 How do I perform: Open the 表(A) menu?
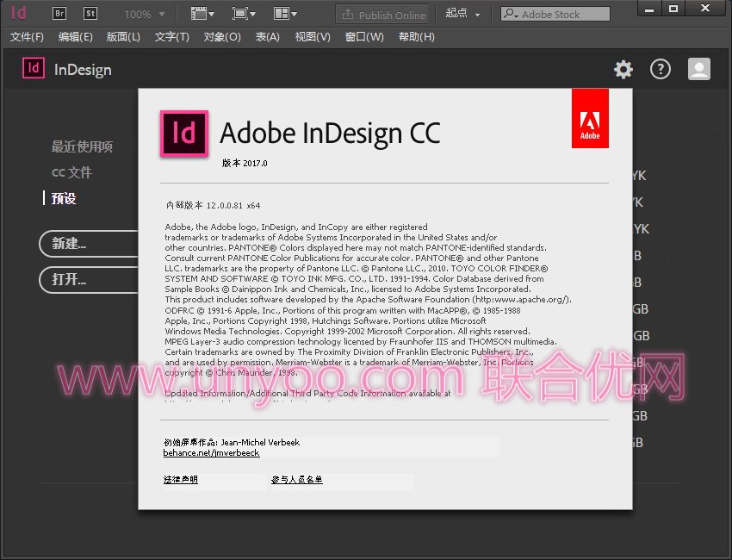coord(268,37)
